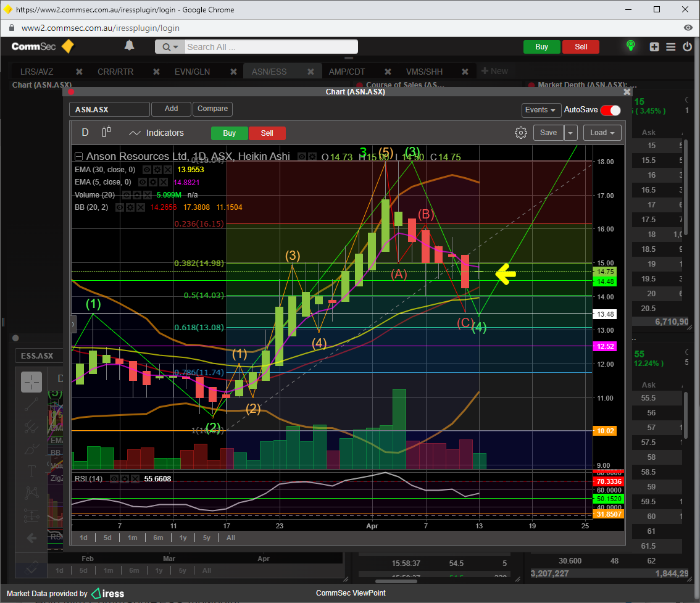Toggle the AutoSave switch
This screenshot has width=700, height=603.
tap(610, 110)
